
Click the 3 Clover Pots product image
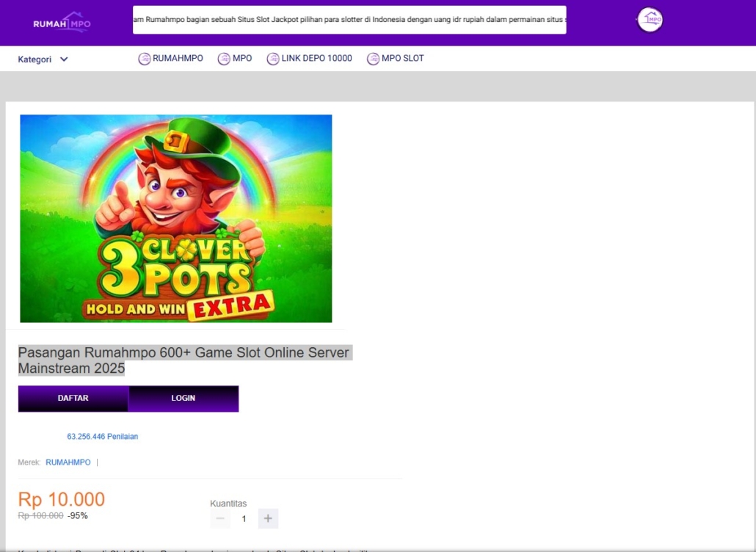pos(176,218)
